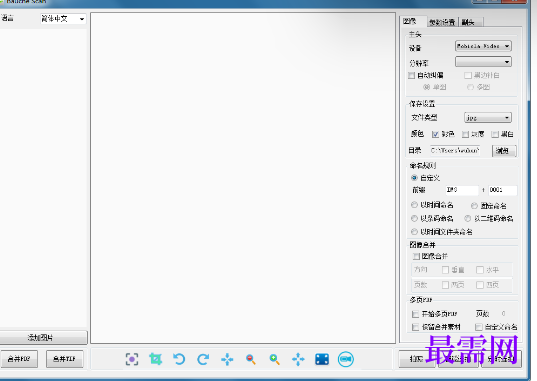This screenshot has width=537, height=381.
Task: Check the 自定义命名 checkbox
Action: point(479,327)
